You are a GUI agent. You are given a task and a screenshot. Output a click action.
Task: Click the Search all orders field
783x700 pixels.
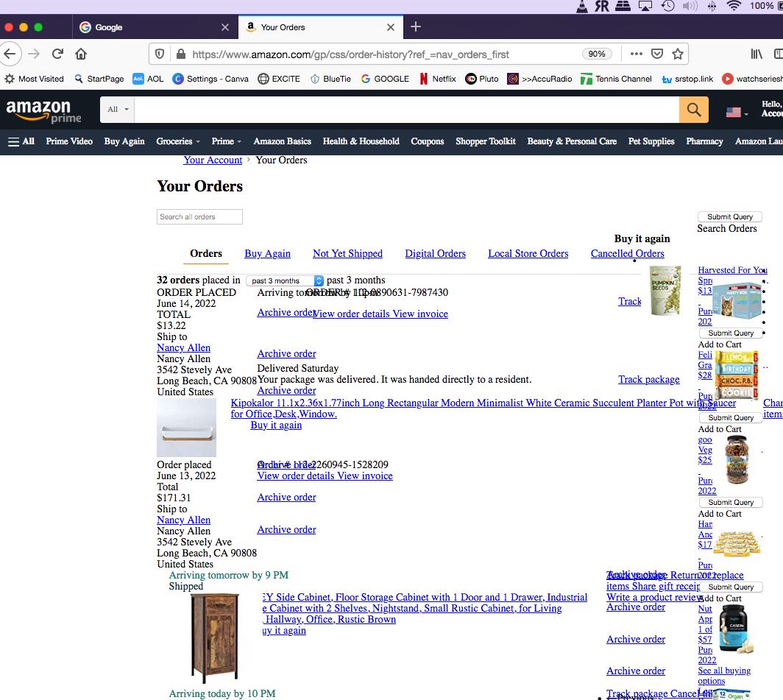(x=199, y=217)
